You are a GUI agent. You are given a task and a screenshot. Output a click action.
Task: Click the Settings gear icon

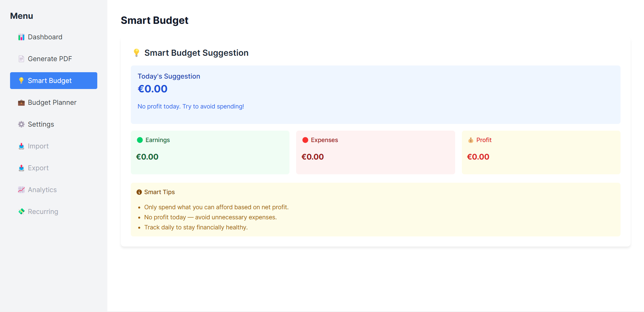[x=21, y=124]
